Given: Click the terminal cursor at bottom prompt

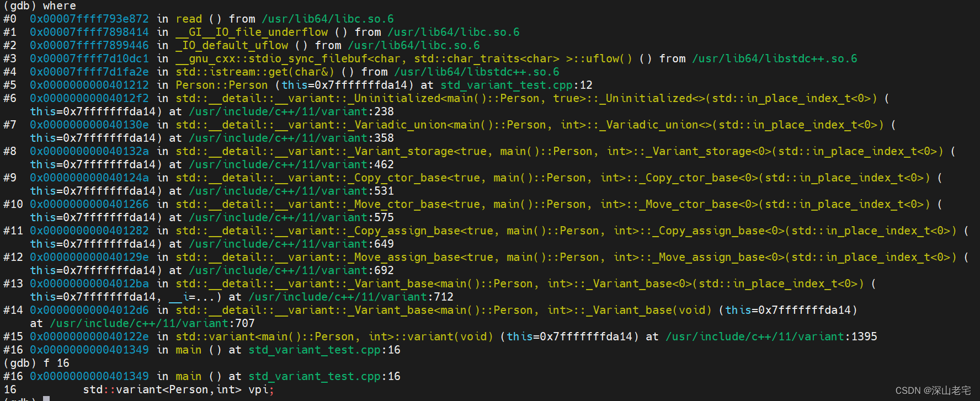Looking at the screenshot, I should tap(46, 398).
